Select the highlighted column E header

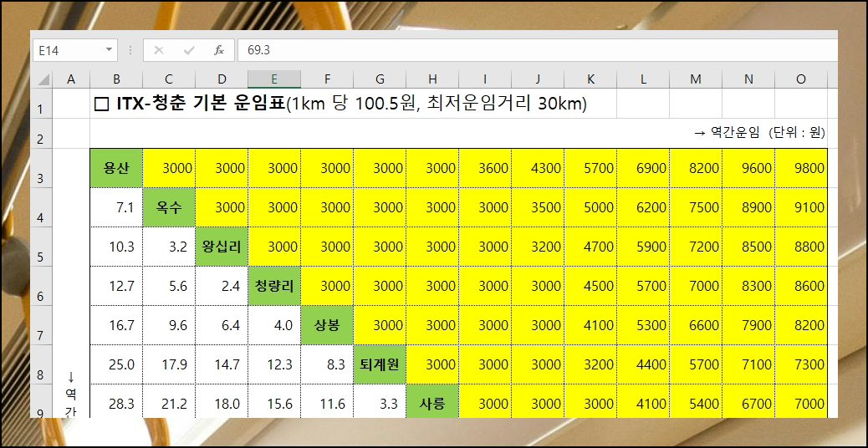pos(274,79)
